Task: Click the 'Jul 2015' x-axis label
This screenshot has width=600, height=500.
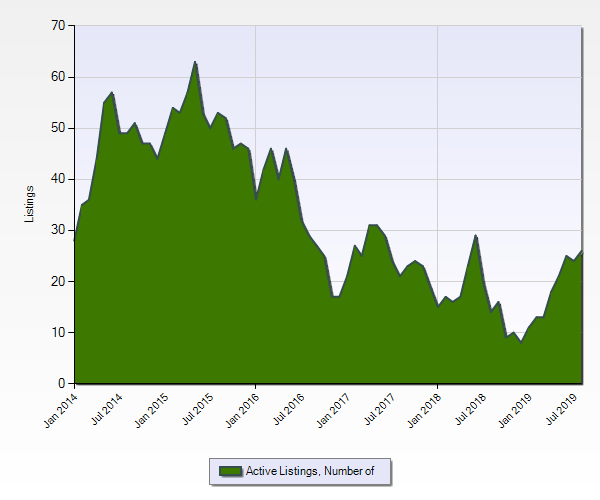Action: 197,409
